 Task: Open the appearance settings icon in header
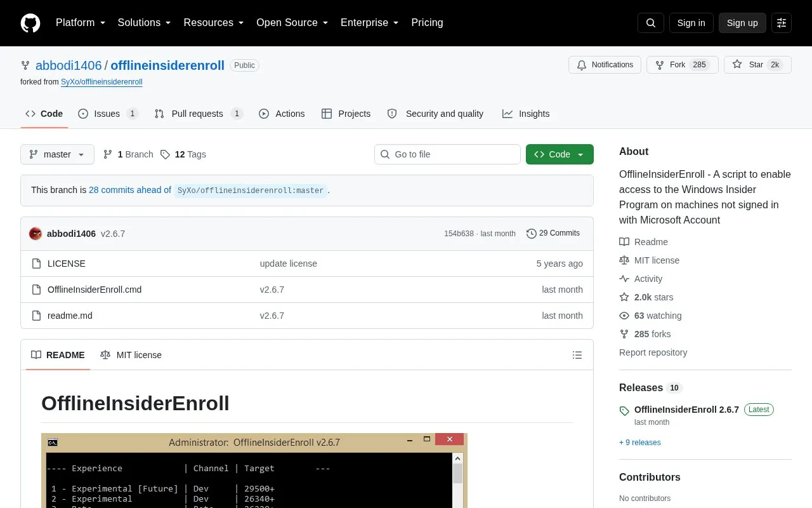[x=782, y=23]
